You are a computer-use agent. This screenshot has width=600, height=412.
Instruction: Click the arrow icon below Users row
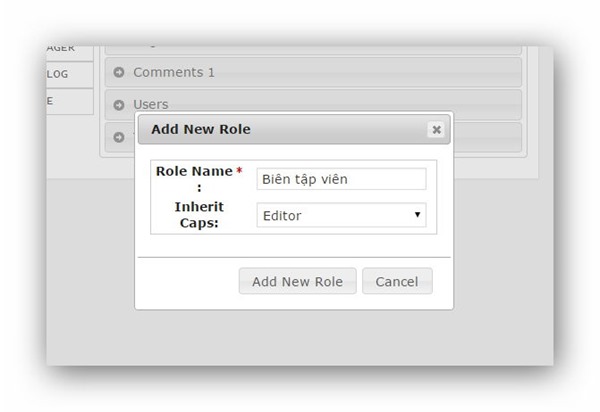pos(119,135)
